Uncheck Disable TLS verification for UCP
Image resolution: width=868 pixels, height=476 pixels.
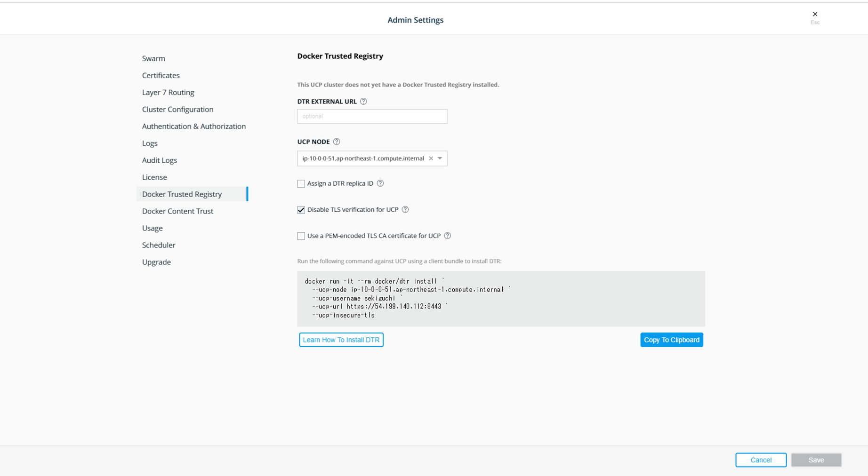click(x=301, y=210)
